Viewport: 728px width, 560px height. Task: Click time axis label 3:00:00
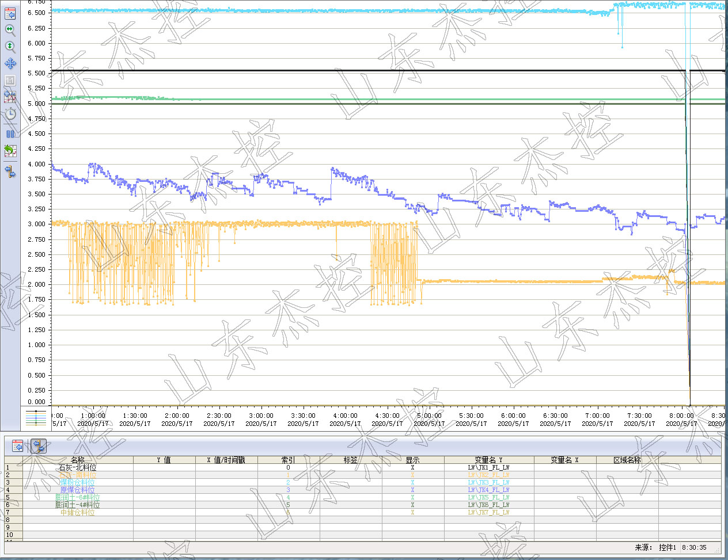click(261, 416)
